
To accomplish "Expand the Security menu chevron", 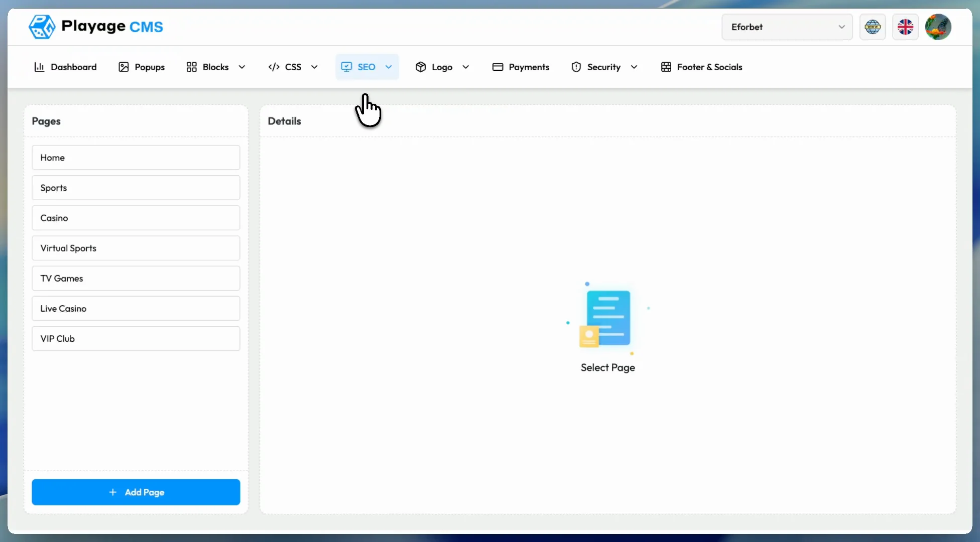I will pos(634,67).
